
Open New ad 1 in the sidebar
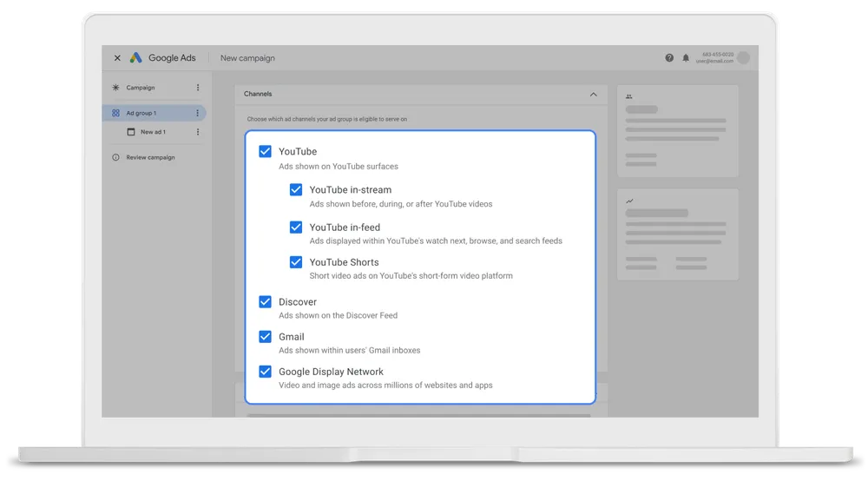pyautogui.click(x=152, y=132)
